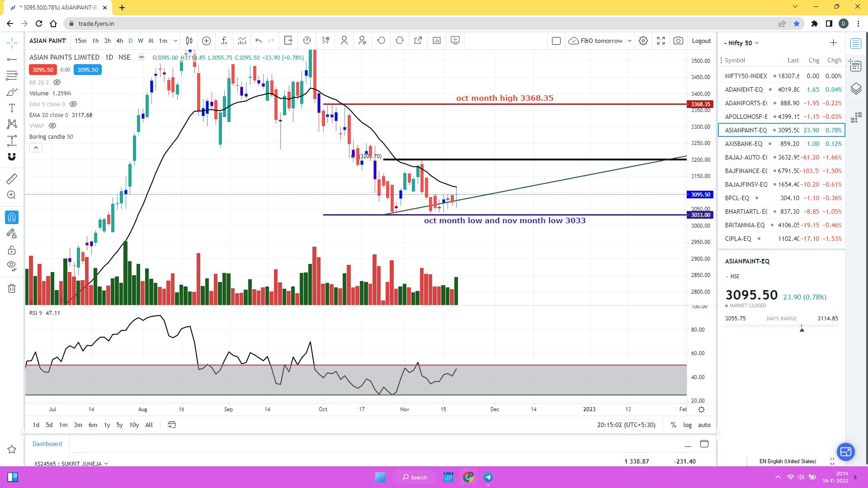
Task: Switch to the 4h timeframe
Action: pyautogui.click(x=120, y=41)
